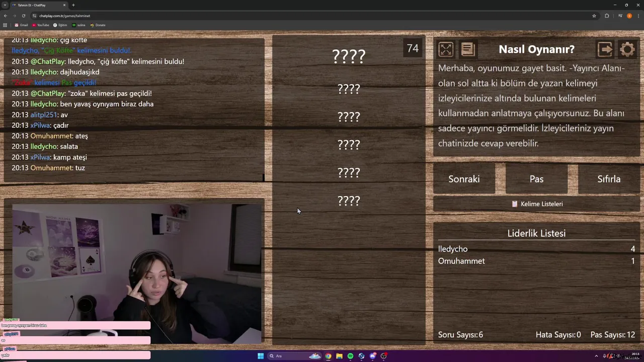This screenshot has width=644, height=362.
Task: Click chat message 'xPilwa: çadır'
Action: pyautogui.click(x=40, y=125)
